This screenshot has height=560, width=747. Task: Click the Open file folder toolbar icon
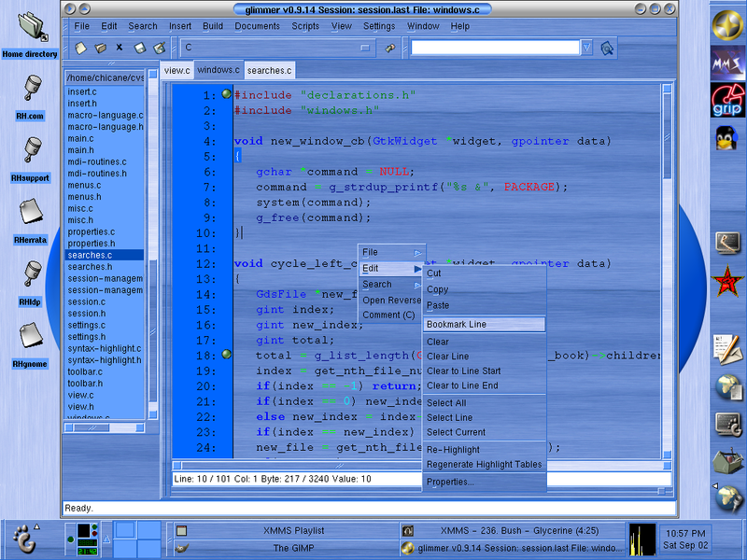(100, 48)
